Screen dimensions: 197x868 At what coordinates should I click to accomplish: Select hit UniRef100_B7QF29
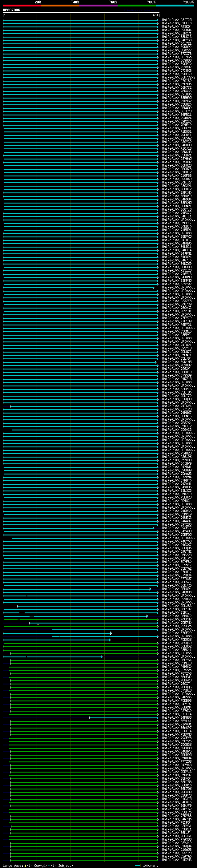click(x=177, y=633)
